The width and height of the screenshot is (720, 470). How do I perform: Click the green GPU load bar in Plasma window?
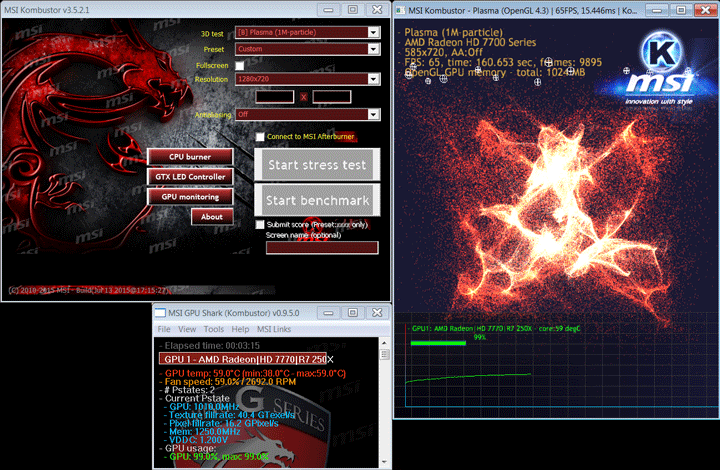438,343
